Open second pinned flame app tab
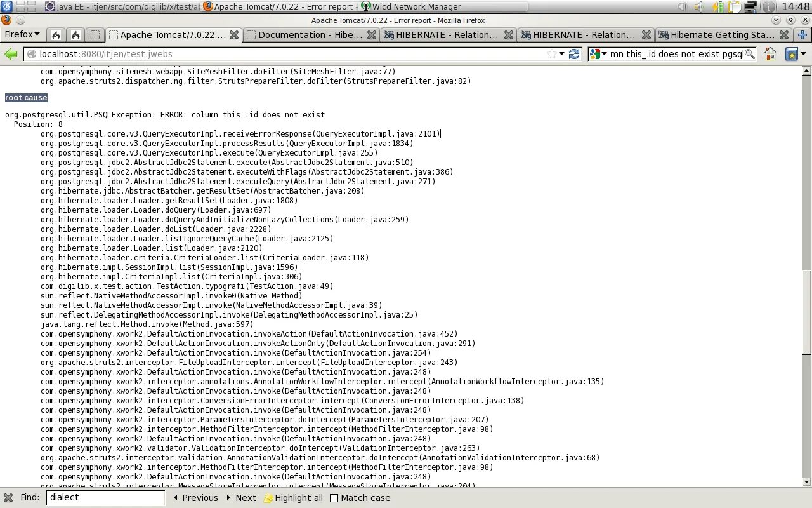This screenshot has height=508, width=812. pyautogui.click(x=75, y=35)
